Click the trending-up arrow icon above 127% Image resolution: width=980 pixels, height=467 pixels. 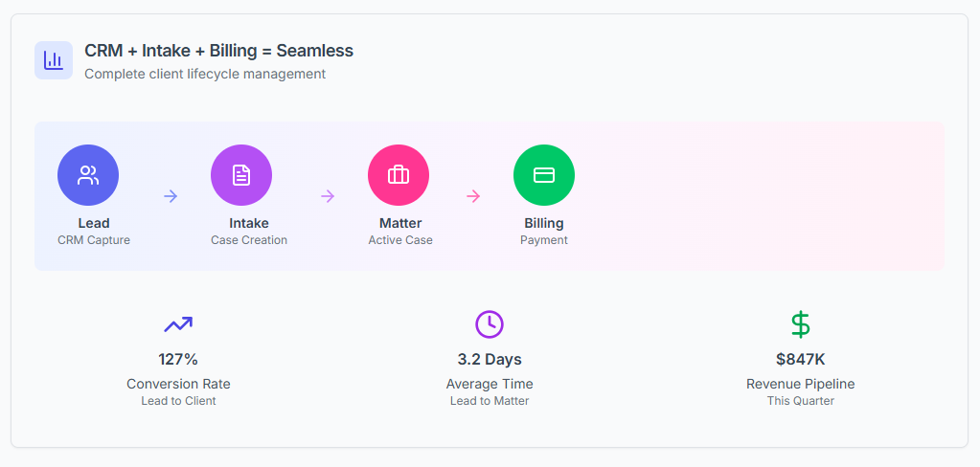coord(178,324)
